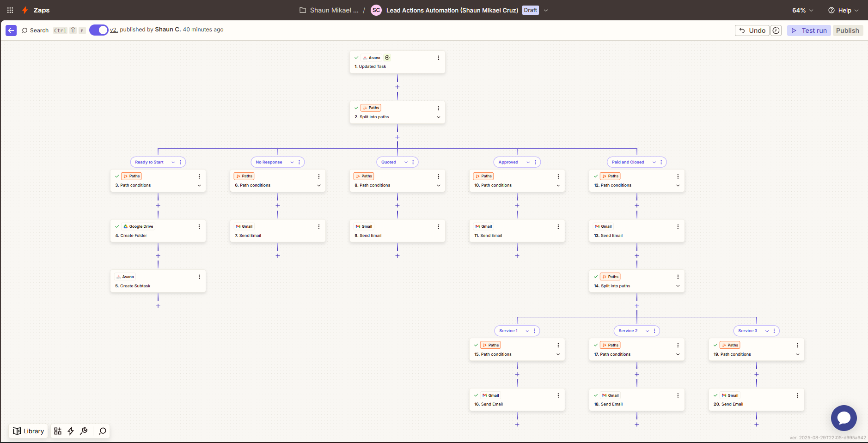
Task: Click the green checkmark on Updated Task step
Action: click(x=357, y=57)
